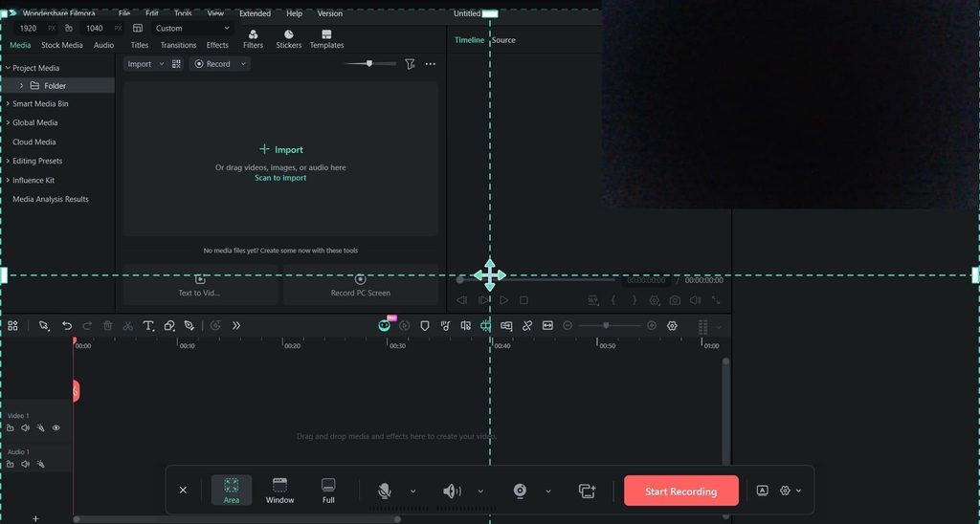Toggle auto ripple using the chain link icon

click(527, 325)
